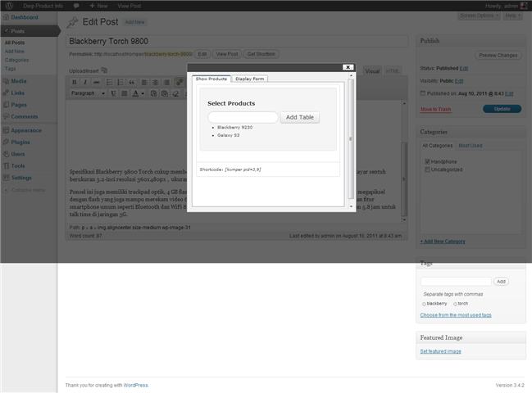
Task: Switch editor to HTML tab
Action: (x=393, y=71)
